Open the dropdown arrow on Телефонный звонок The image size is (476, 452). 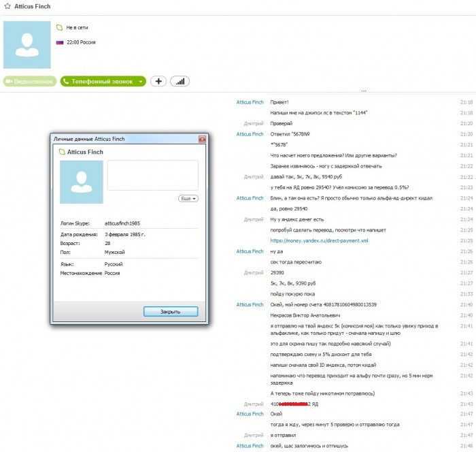(x=141, y=82)
